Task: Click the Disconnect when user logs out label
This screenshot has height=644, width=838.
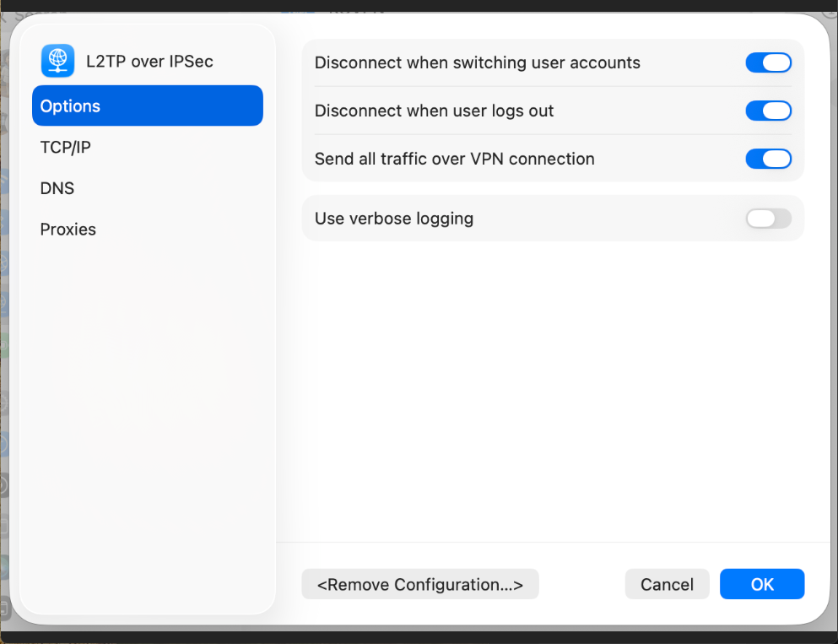Action: [434, 111]
